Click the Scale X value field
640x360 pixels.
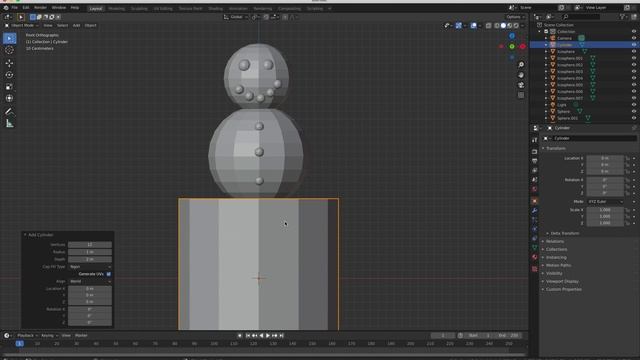605,210
